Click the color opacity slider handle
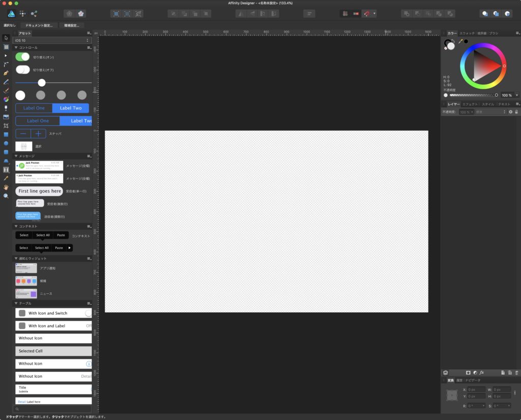 [497, 95]
